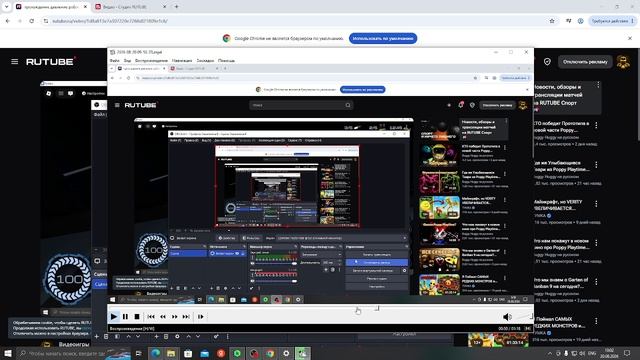Go back in Chrome
640x360 pixels.
tap(8, 21)
